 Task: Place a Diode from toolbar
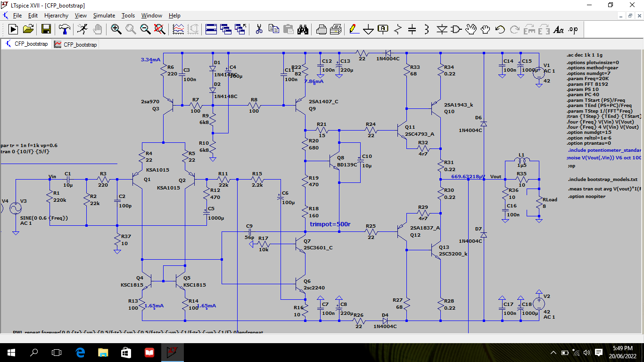coord(442,29)
